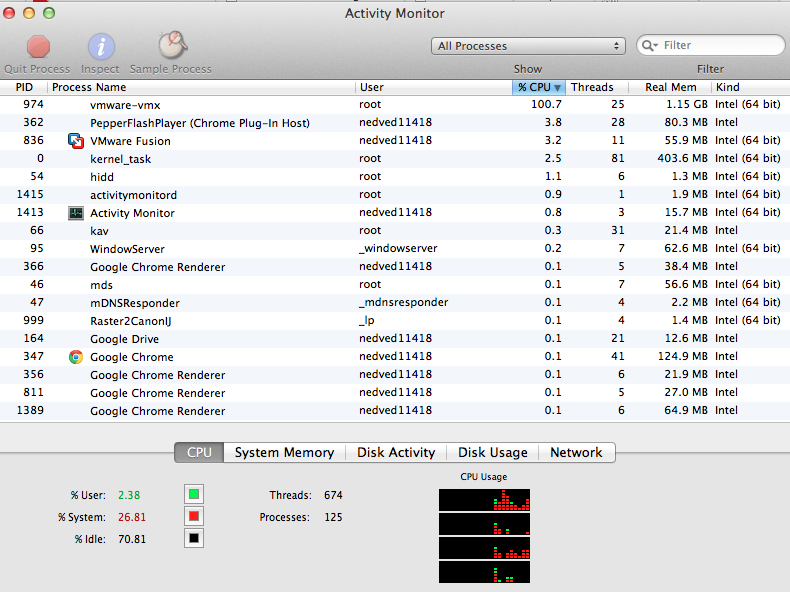Select the mDNSResponder process
Viewport: 790px width, 592px height.
coord(395,303)
